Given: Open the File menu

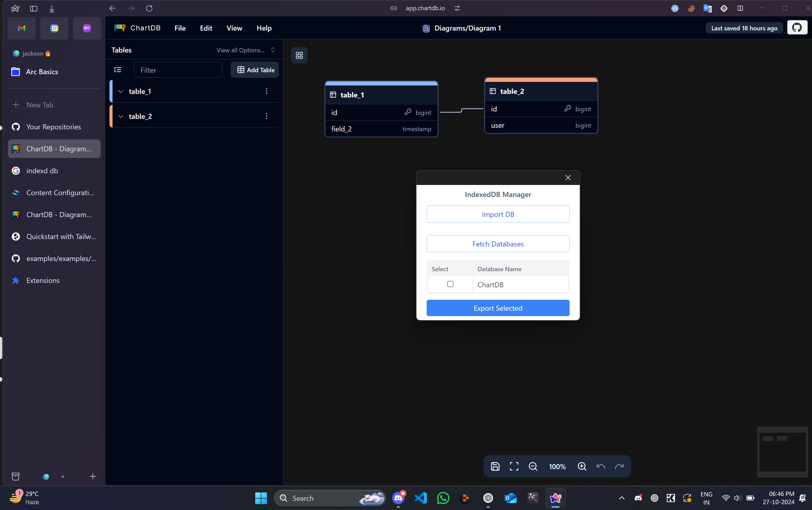Looking at the screenshot, I should 180,28.
